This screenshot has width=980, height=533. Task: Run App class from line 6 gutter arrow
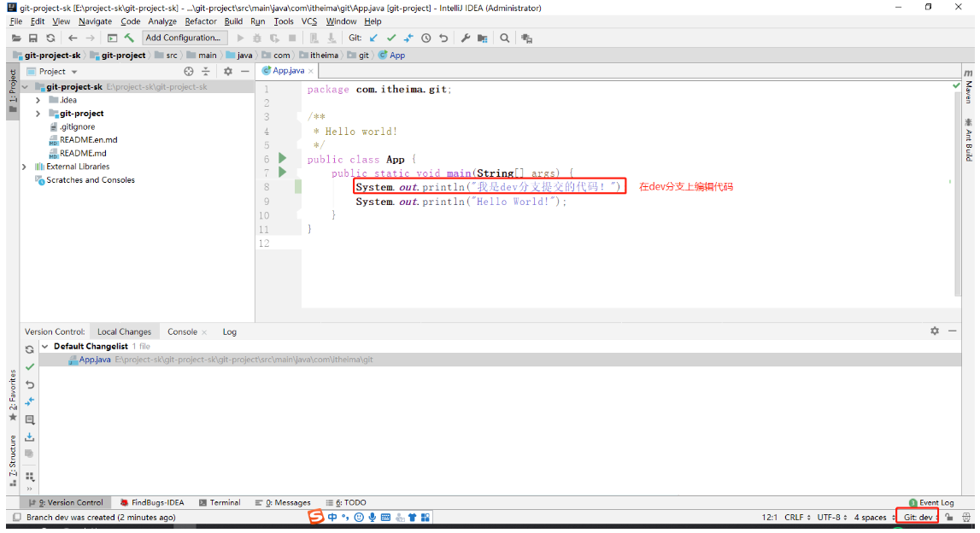[283, 158]
